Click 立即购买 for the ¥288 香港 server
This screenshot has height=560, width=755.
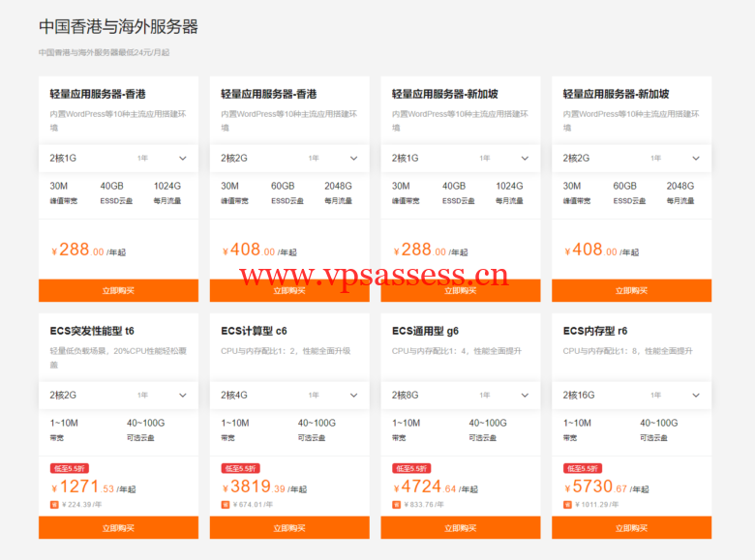pos(118,290)
